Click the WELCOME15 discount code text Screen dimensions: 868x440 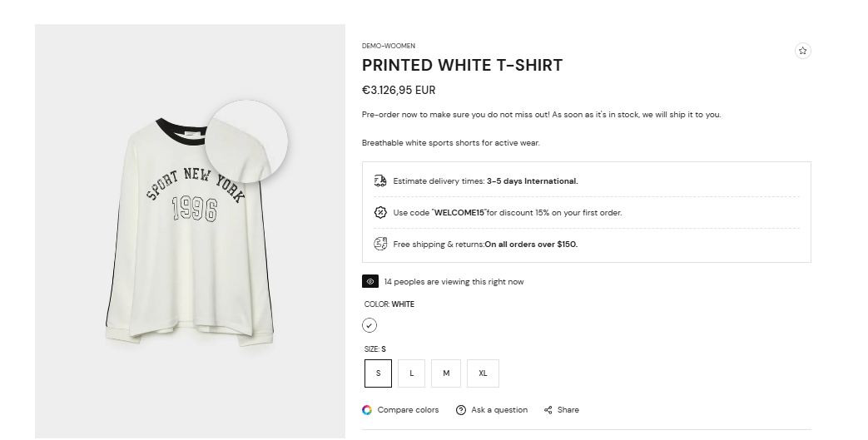(x=459, y=213)
